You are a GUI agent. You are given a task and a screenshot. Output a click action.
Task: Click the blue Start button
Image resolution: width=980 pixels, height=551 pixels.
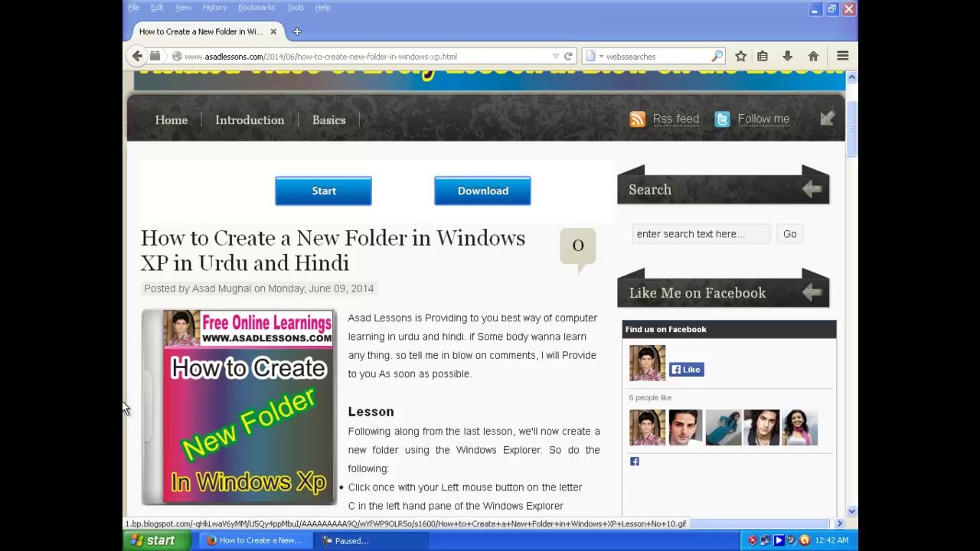pos(323,191)
